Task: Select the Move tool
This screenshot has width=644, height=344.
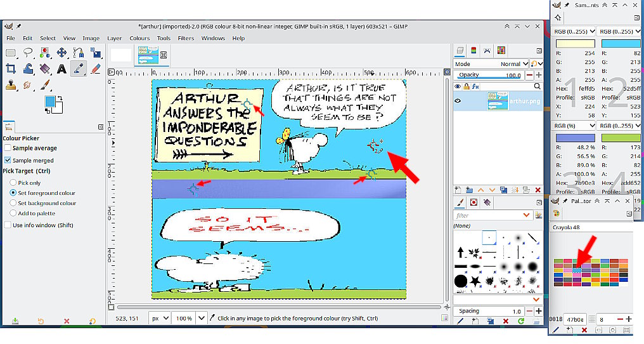Action: 61,53
